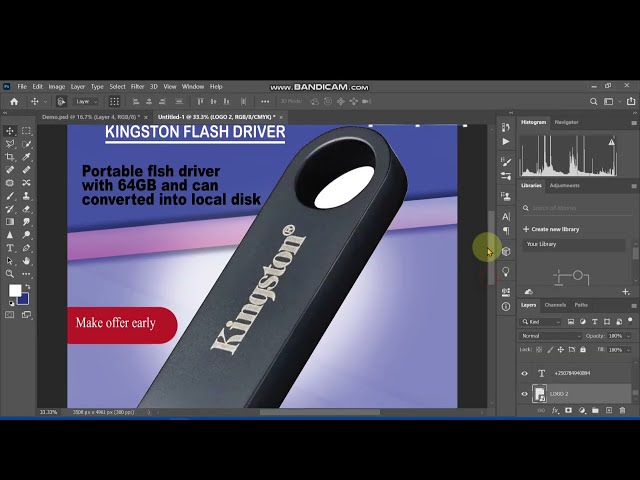Select the Eraser tool
640x480 pixels.
click(27, 209)
